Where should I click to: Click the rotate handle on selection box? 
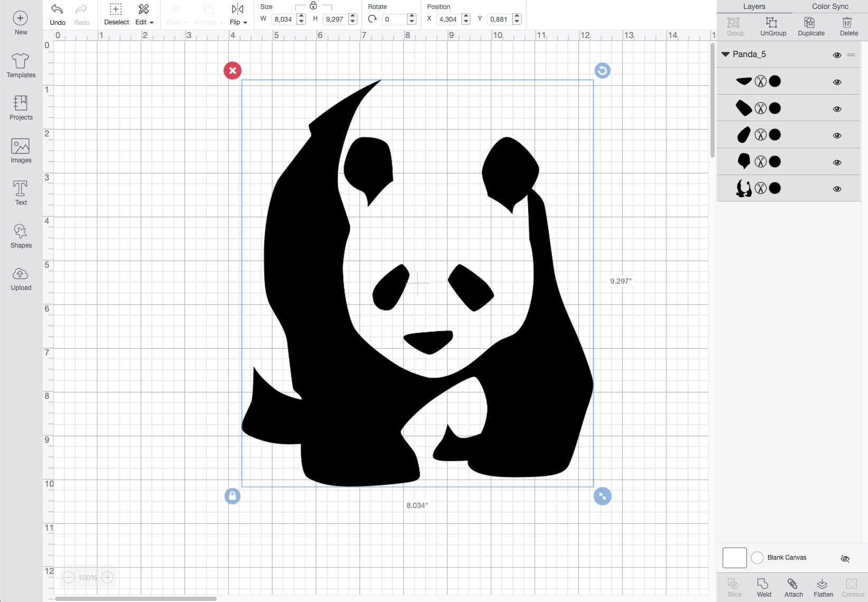click(602, 70)
